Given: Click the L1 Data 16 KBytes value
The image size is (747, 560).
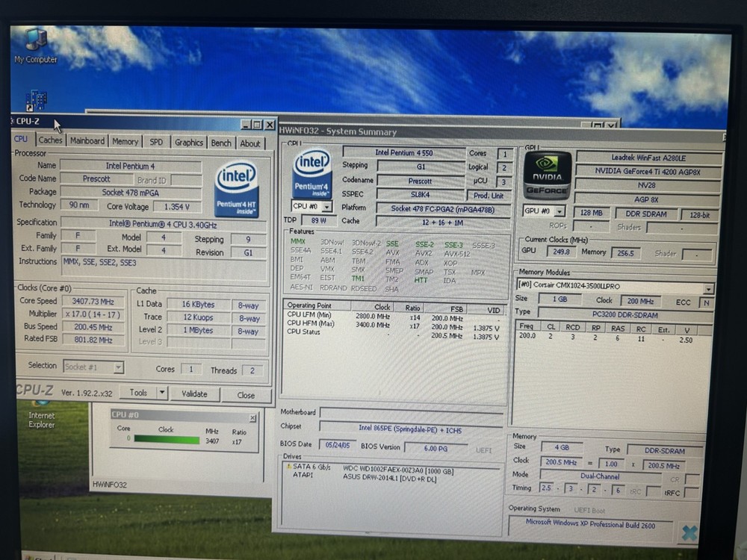Looking at the screenshot, I should coord(198,305).
